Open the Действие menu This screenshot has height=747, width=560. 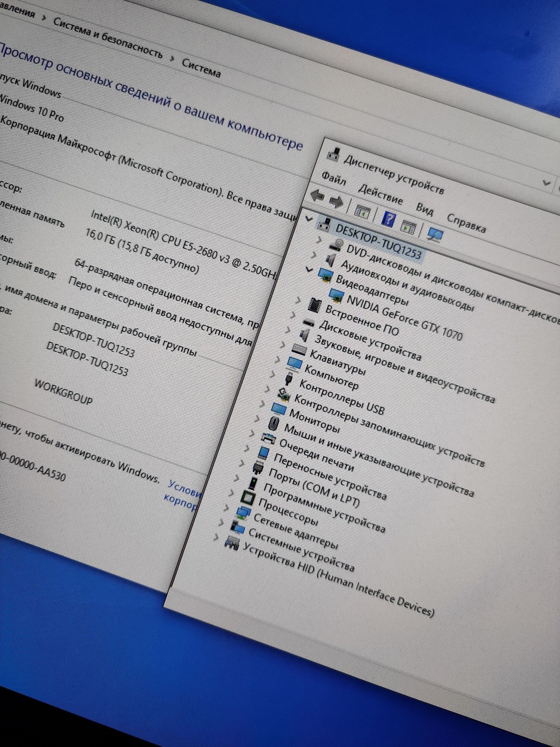click(x=380, y=195)
